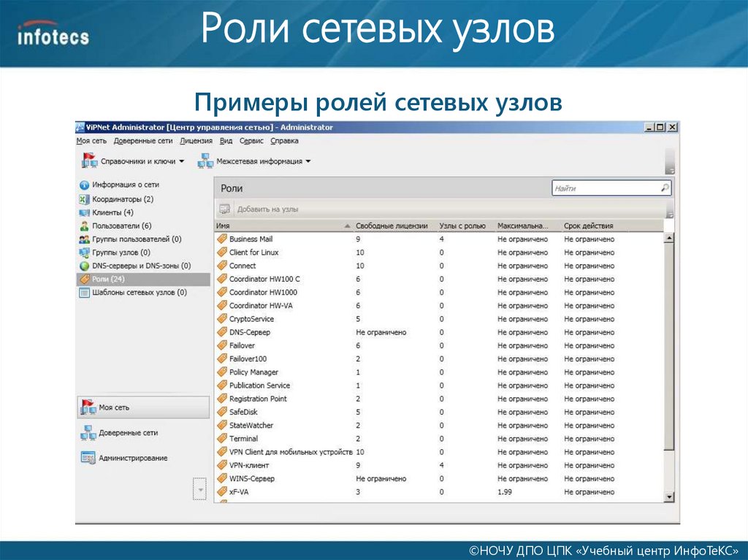Click the search magnifier icon

(x=665, y=188)
